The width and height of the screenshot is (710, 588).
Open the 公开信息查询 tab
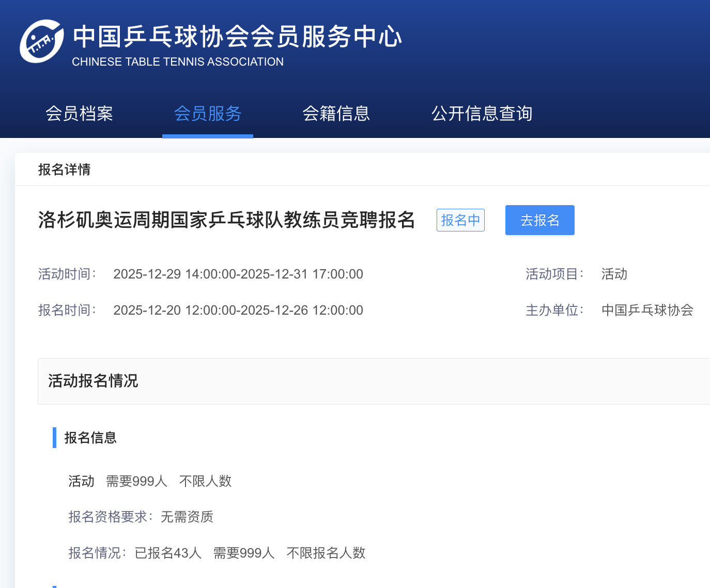(x=482, y=114)
